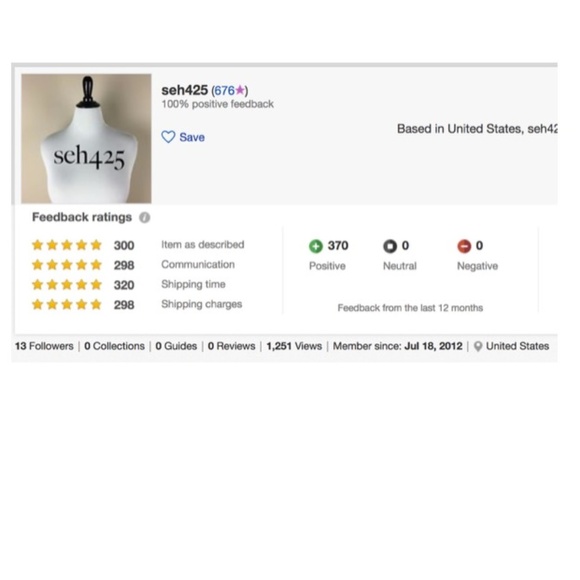Click the 1,251 Views counter
The width and height of the screenshot is (580, 580).
pyautogui.click(x=294, y=346)
